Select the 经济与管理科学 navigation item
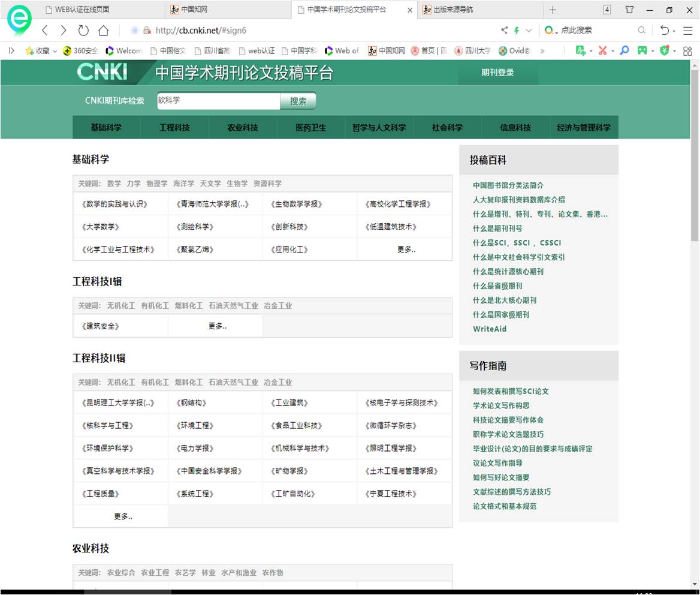The width and height of the screenshot is (700, 595). pos(584,127)
